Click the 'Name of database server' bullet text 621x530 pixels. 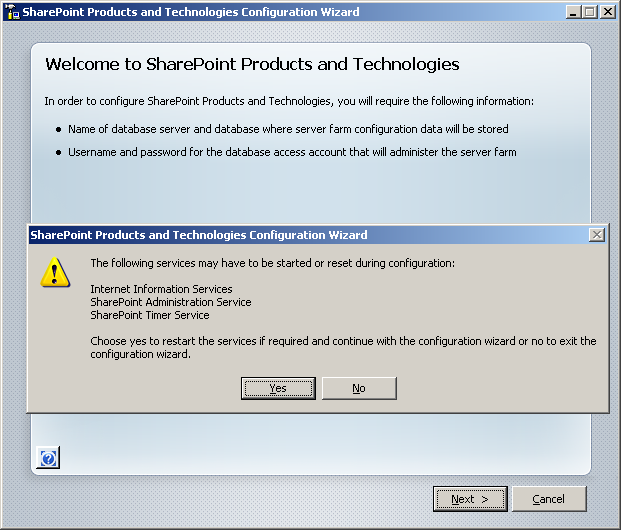tap(288, 129)
